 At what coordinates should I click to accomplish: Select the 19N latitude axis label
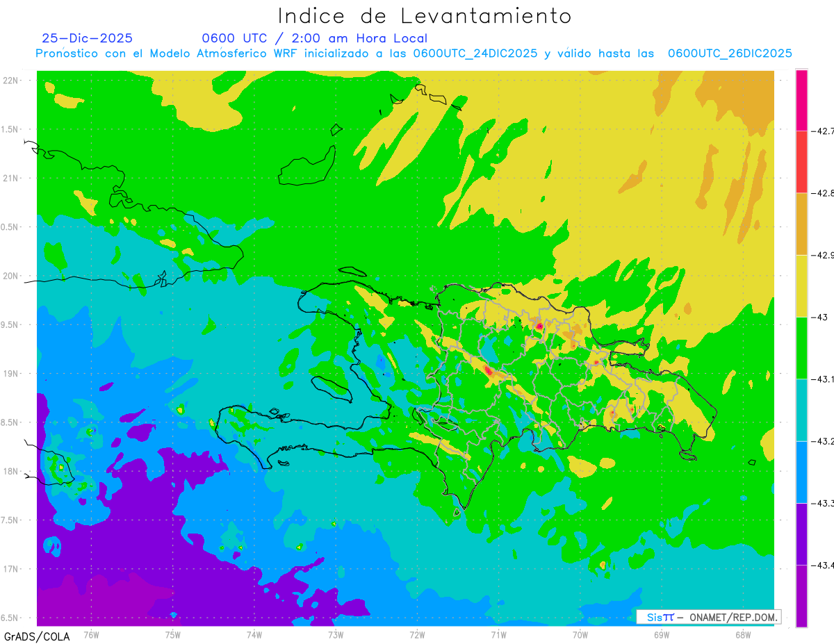pos(10,373)
